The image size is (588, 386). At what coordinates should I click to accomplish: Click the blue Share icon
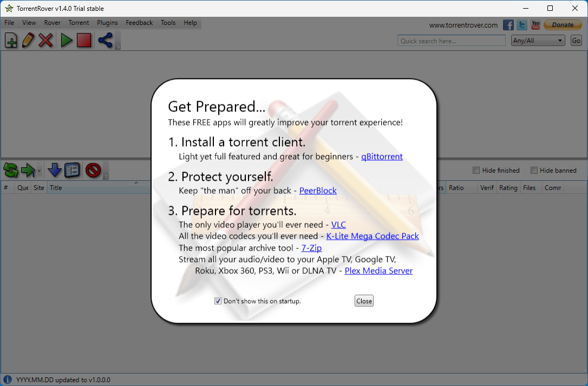tap(105, 40)
